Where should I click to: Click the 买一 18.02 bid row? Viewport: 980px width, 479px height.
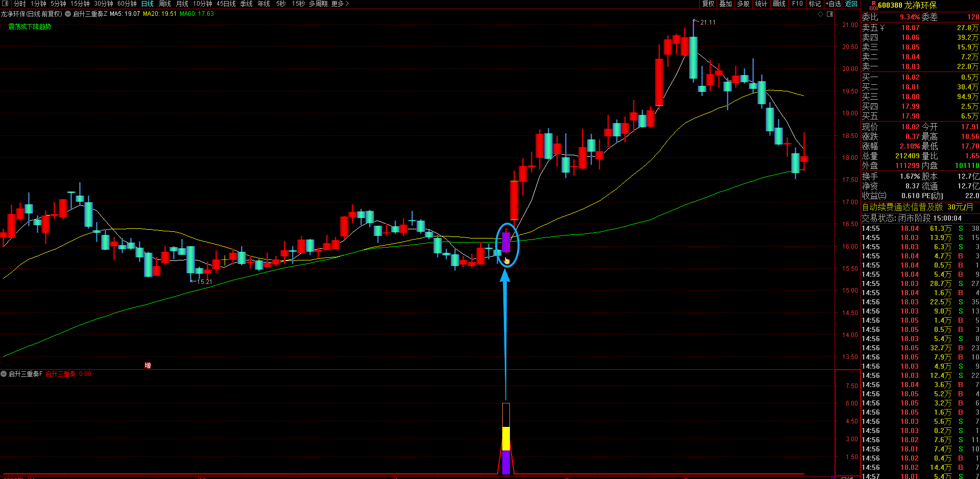920,77
